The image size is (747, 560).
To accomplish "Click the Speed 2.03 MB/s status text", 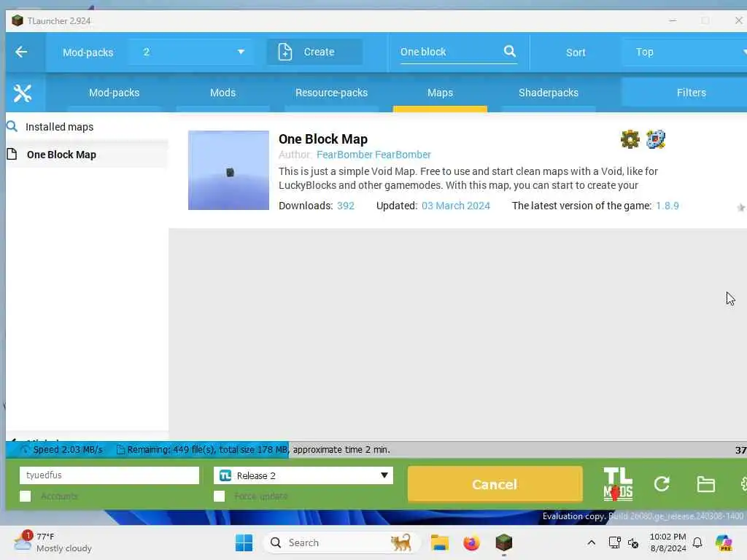I will coord(68,449).
